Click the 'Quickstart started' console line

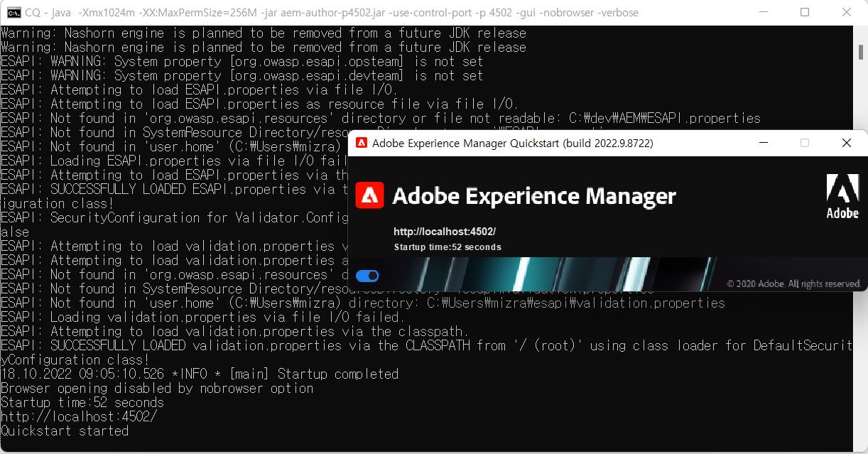coord(65,431)
